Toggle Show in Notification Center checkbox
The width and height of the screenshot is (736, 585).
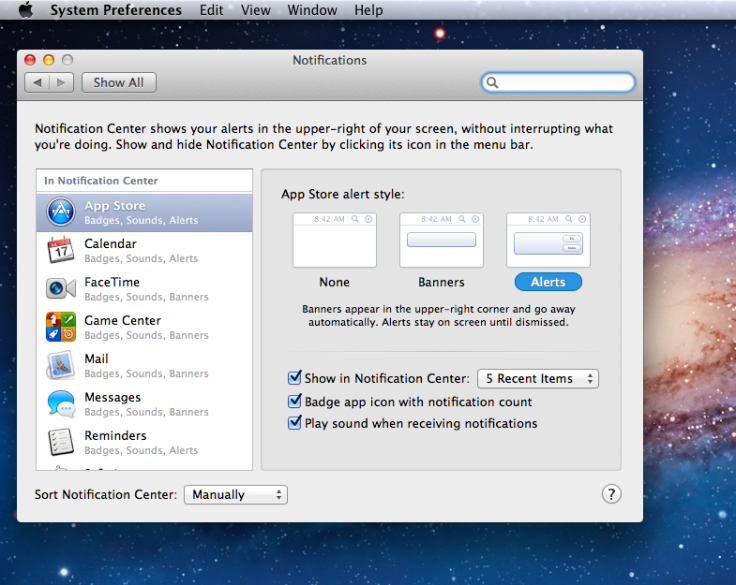[294, 377]
